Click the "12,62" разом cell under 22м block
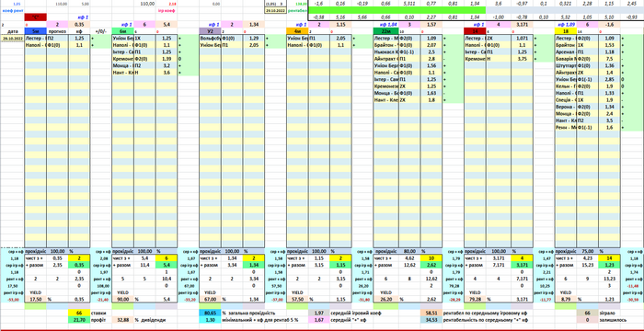Viewport: 644px width, 331px height. 409,266
